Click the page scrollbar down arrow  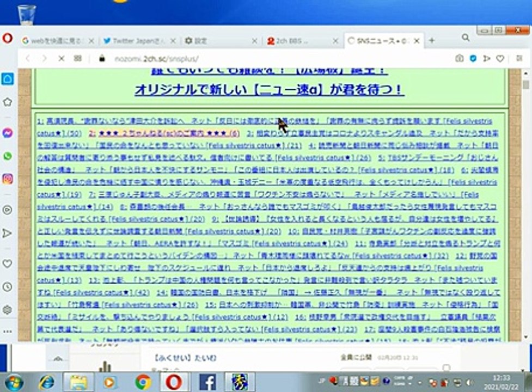(x=525, y=337)
